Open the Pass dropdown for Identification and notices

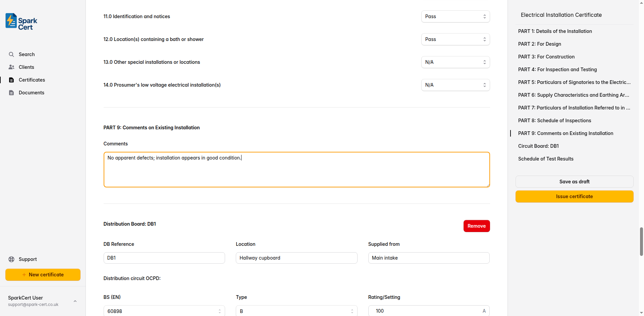coord(455,16)
